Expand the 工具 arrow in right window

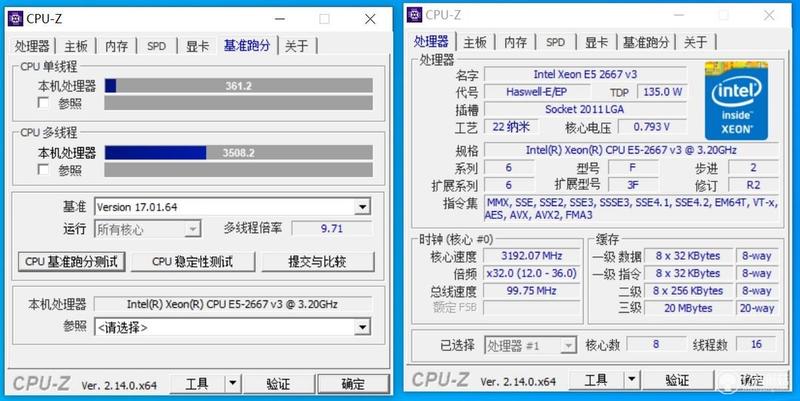click(x=632, y=380)
